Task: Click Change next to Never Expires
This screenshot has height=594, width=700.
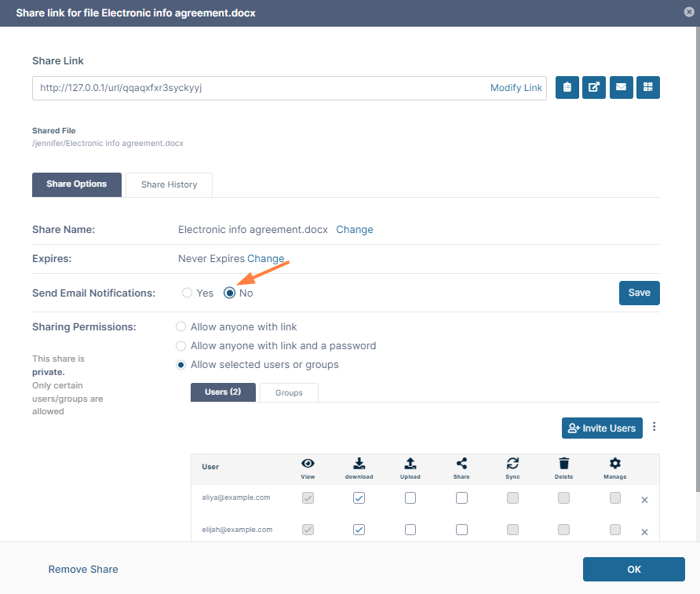Action: [x=266, y=259]
